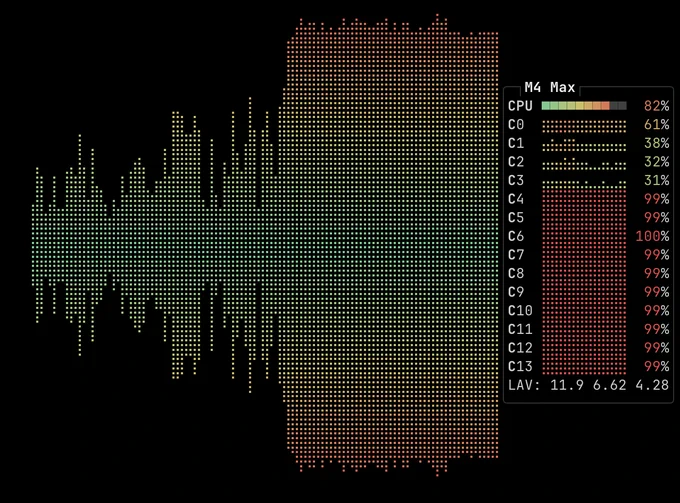Click the 61% value for C0
Image resolution: width=680 pixels, height=503 pixels.
[x=657, y=125]
